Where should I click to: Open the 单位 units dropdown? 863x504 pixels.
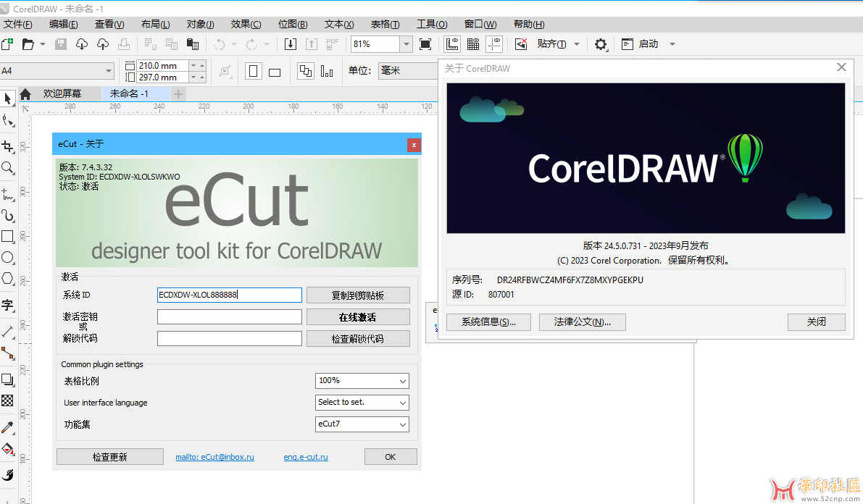409,70
